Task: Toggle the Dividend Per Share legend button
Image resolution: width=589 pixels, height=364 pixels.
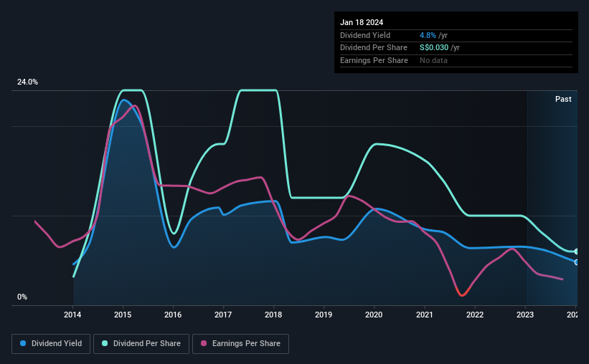Action: click(141, 344)
